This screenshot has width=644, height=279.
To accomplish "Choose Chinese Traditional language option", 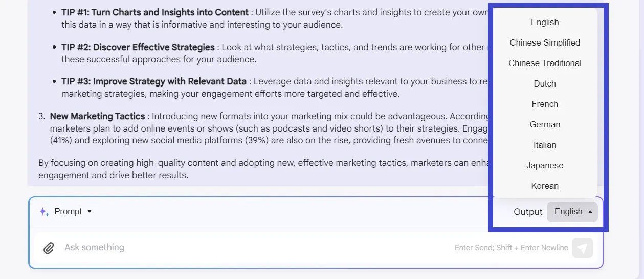I will (x=545, y=63).
